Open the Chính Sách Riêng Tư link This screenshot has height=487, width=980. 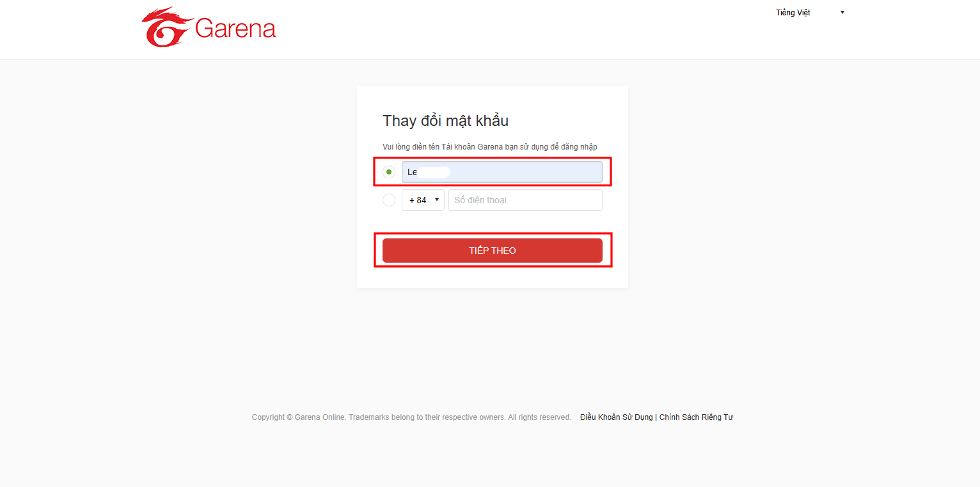coord(696,417)
